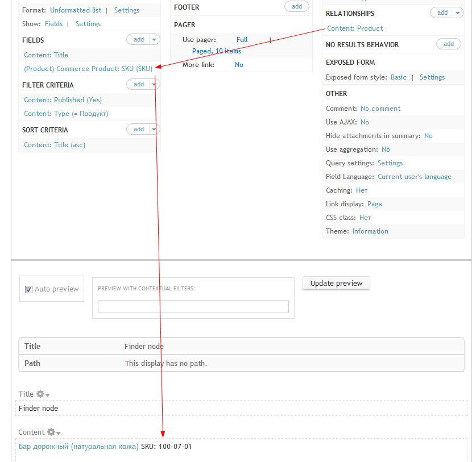Open the Full pager setting

pyautogui.click(x=242, y=40)
